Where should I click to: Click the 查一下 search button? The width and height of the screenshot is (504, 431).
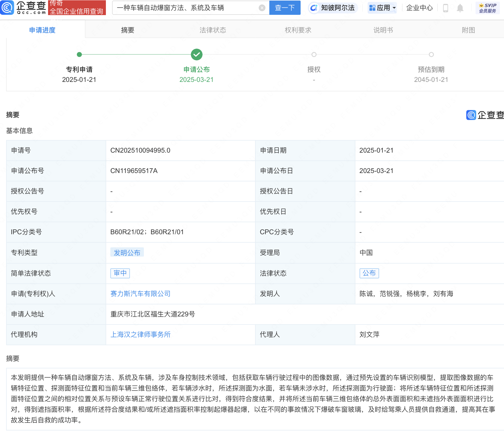[x=285, y=8]
